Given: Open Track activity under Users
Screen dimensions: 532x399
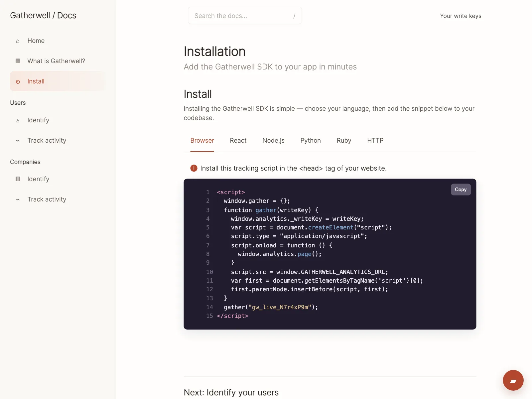Looking at the screenshot, I should point(57,141).
